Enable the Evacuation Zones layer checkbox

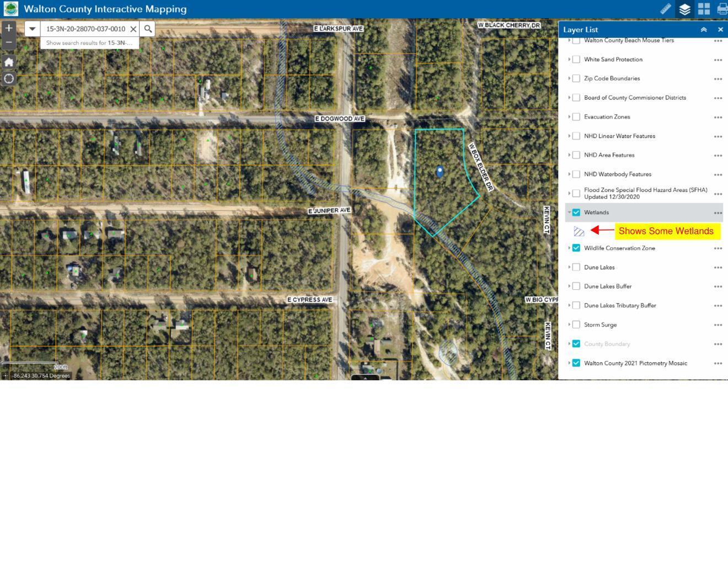[576, 116]
